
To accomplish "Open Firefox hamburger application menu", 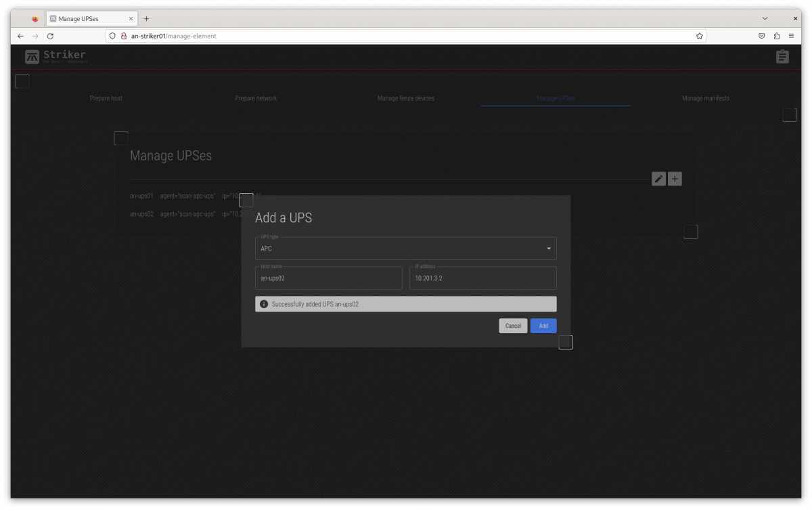I will coord(791,36).
